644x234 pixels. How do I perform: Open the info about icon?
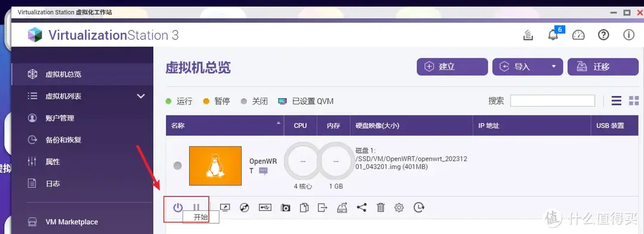[629, 35]
